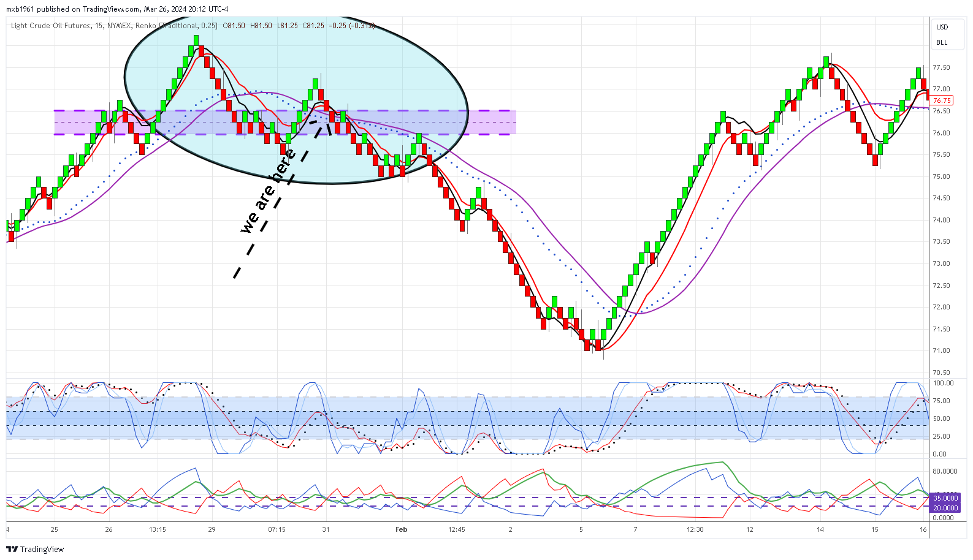
Task: Click the 31 date label on time axis
Action: tap(326, 529)
